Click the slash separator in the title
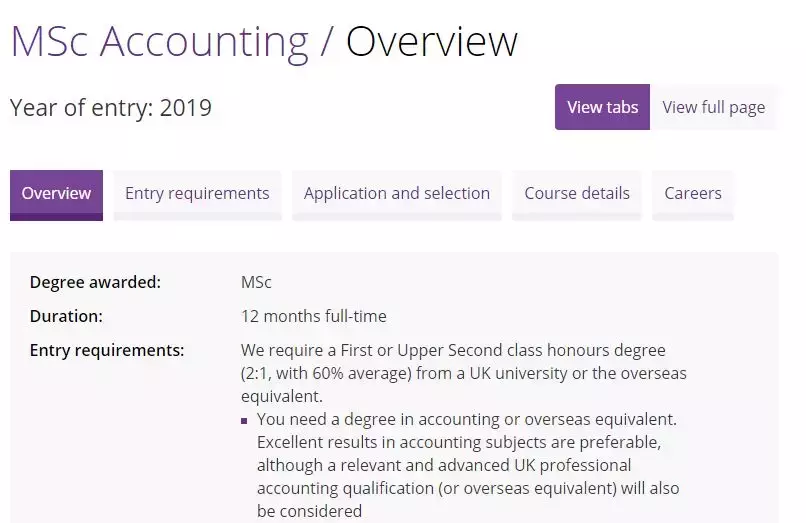The width and height of the screenshot is (806, 523). click(326, 42)
